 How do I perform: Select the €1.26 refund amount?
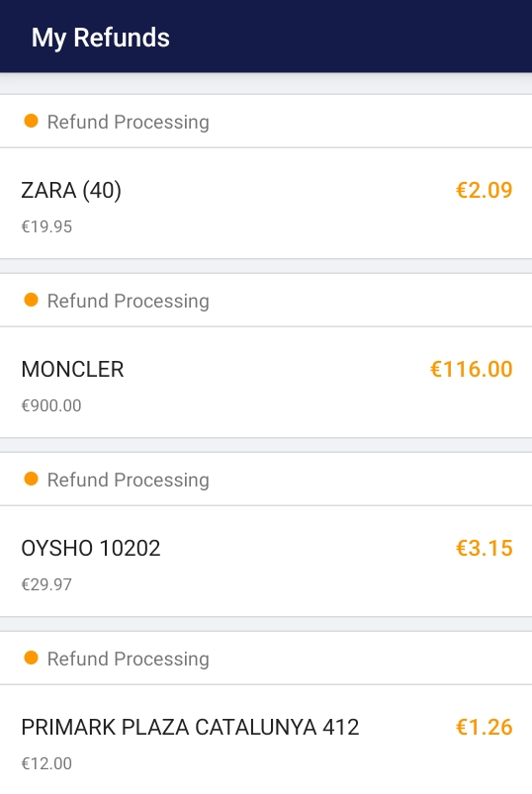pyautogui.click(x=484, y=727)
